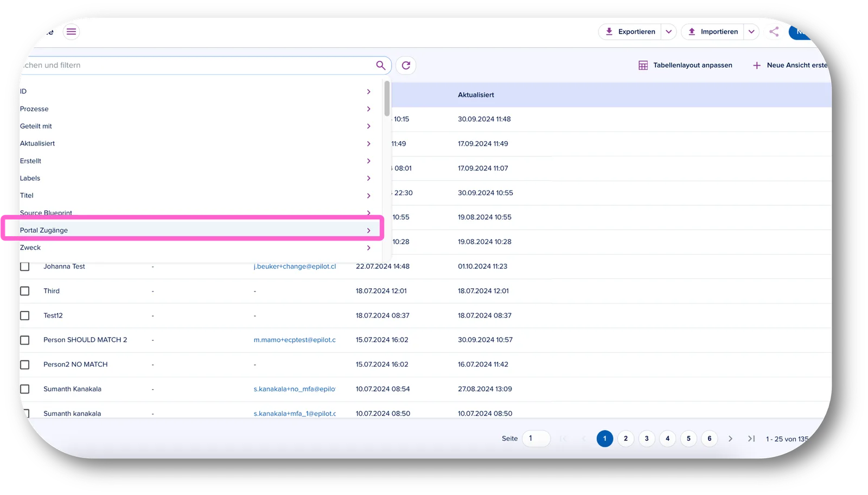Click the Aktualisiert column header

pyautogui.click(x=476, y=95)
